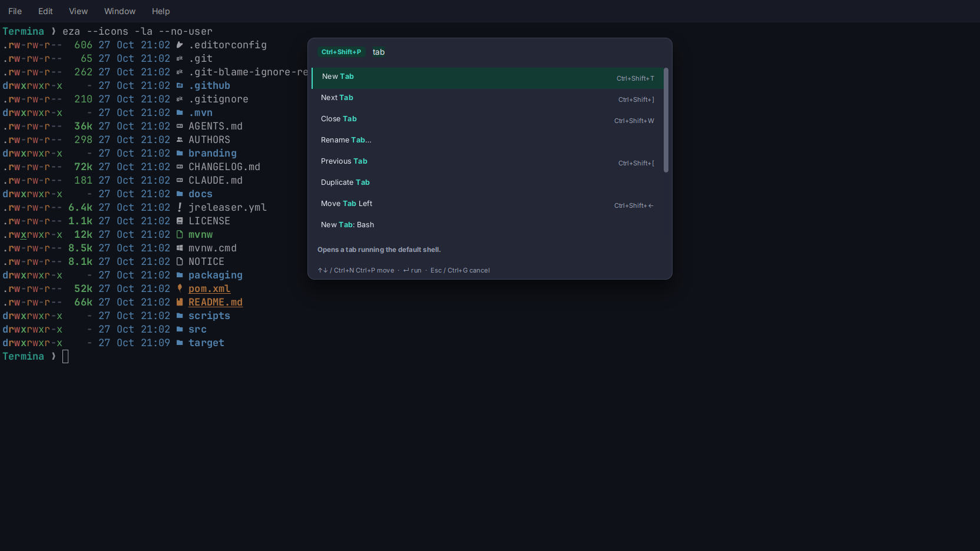The image size is (980, 551).
Task: Click the file icon beside NOTICE
Action: tap(180, 261)
